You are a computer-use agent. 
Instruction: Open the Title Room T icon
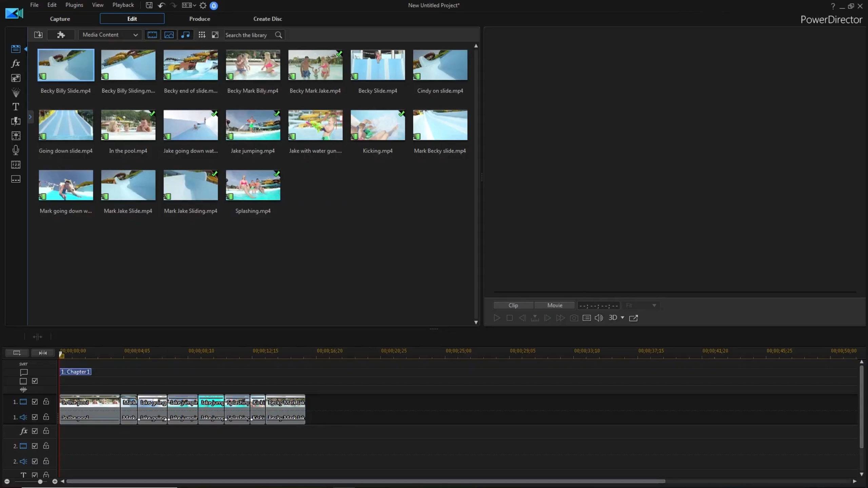point(16,107)
